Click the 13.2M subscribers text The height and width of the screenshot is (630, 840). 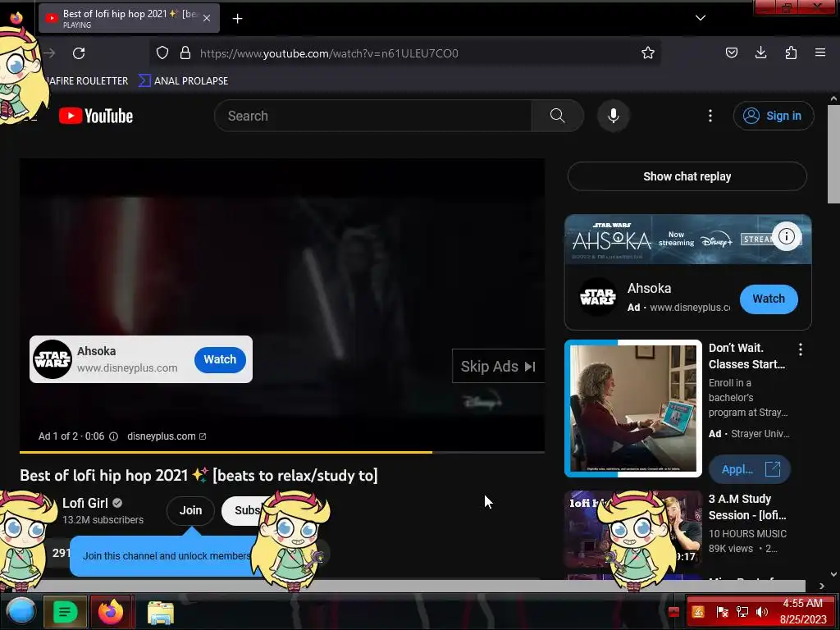(x=103, y=520)
